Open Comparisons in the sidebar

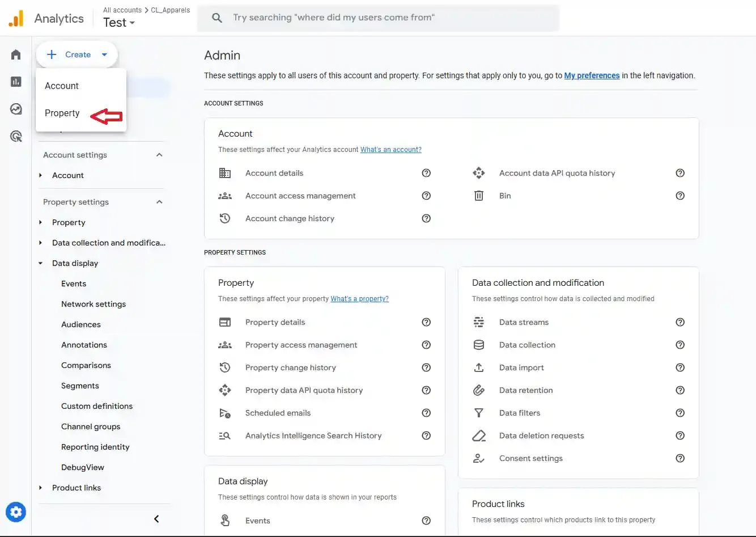coord(86,365)
